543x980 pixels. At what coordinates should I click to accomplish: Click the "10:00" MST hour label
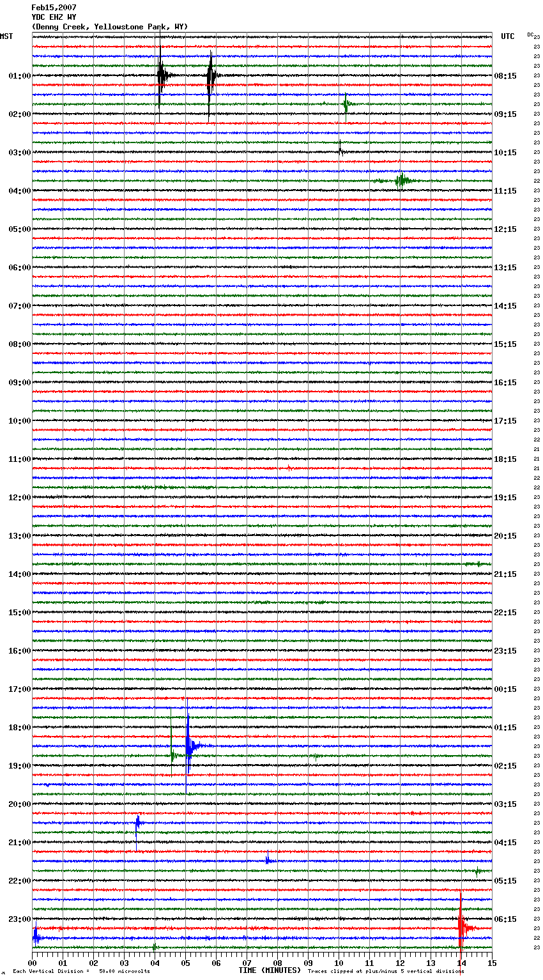[20, 421]
